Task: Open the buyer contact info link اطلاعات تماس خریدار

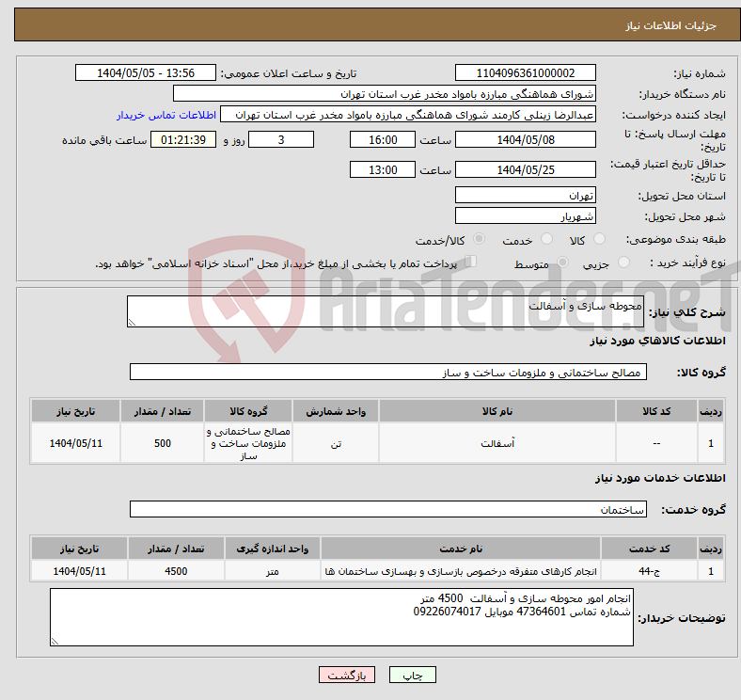Action: (166, 115)
